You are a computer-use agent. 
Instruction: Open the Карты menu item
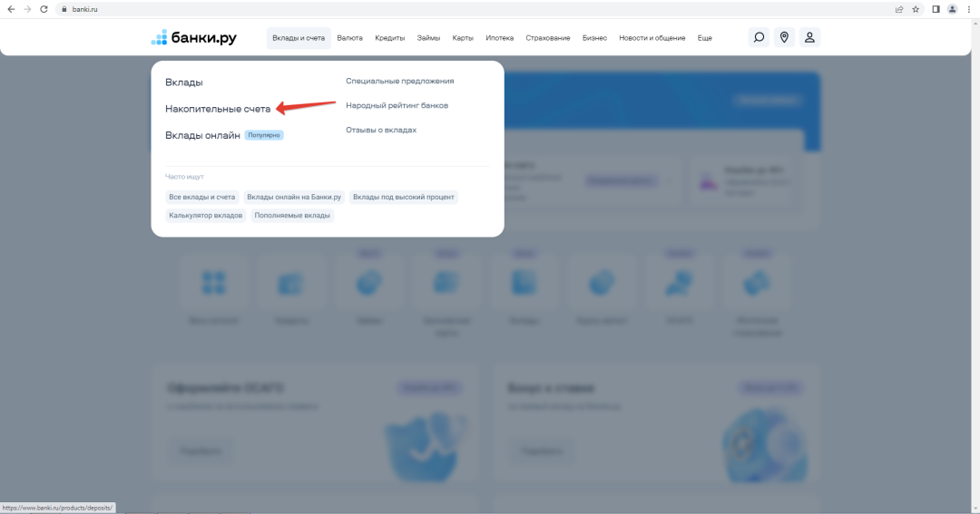pos(463,38)
